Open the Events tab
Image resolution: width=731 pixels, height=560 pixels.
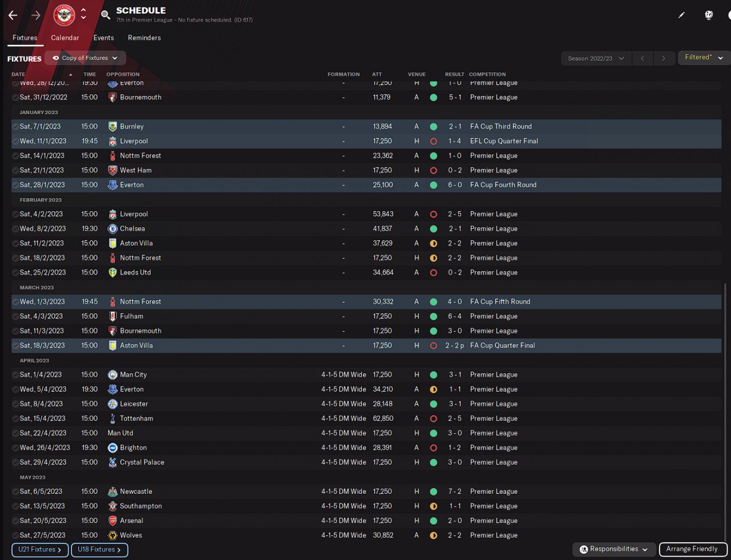(x=104, y=38)
